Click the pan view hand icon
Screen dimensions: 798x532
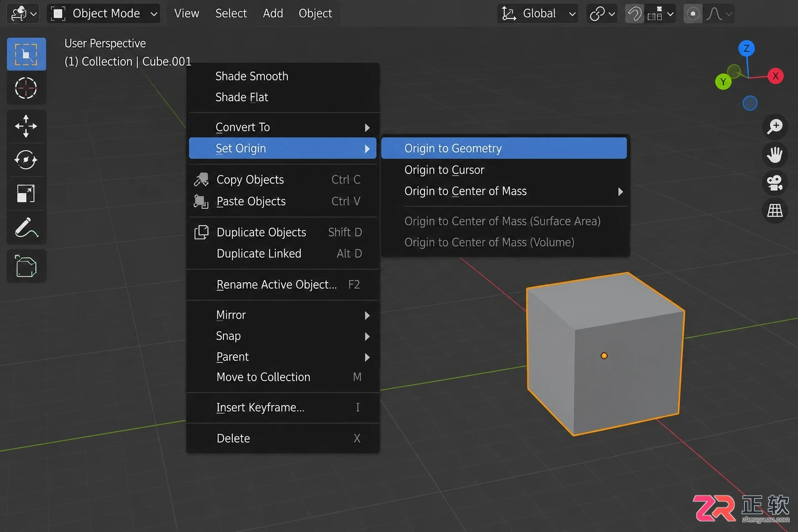pos(775,155)
